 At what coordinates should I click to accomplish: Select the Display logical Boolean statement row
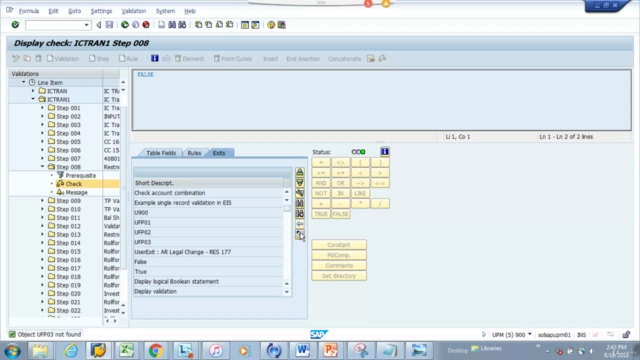pos(208,282)
